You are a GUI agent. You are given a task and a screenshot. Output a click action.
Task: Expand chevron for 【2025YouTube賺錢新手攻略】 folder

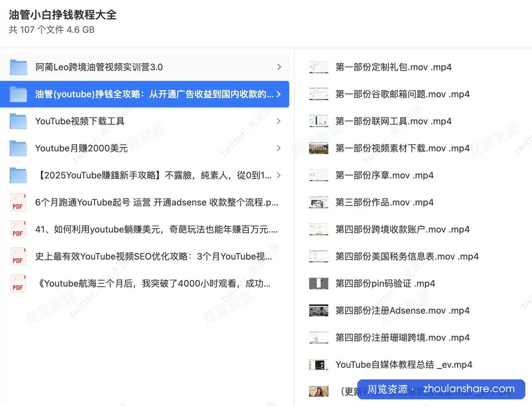(x=279, y=175)
